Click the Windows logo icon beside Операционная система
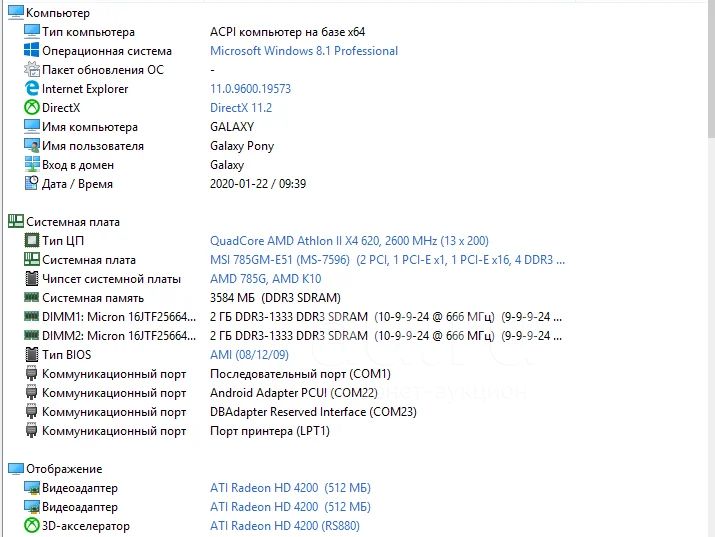The width and height of the screenshot is (715, 537). [31, 50]
